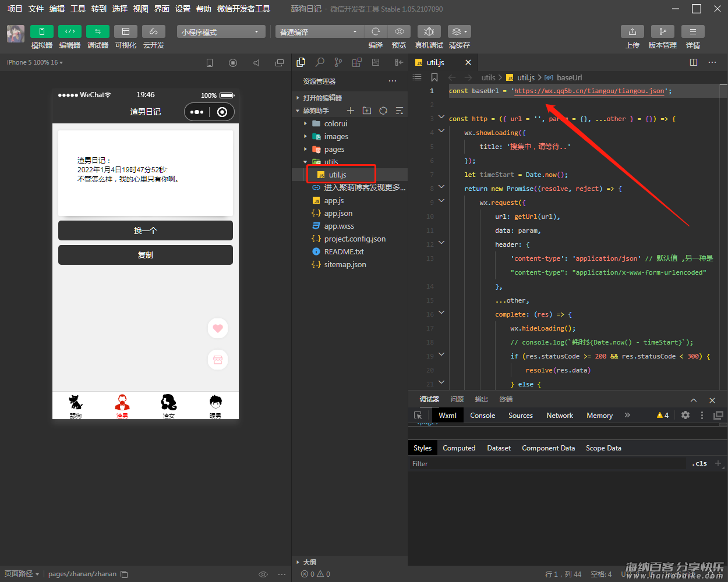
Task: Toggle the 预览 preview eye icon
Action: pyautogui.click(x=399, y=31)
